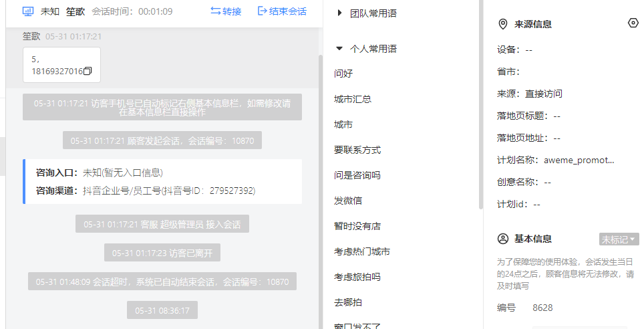Click the quick phrases panel scrollbar
This screenshot has width=644, height=329.
480,105
